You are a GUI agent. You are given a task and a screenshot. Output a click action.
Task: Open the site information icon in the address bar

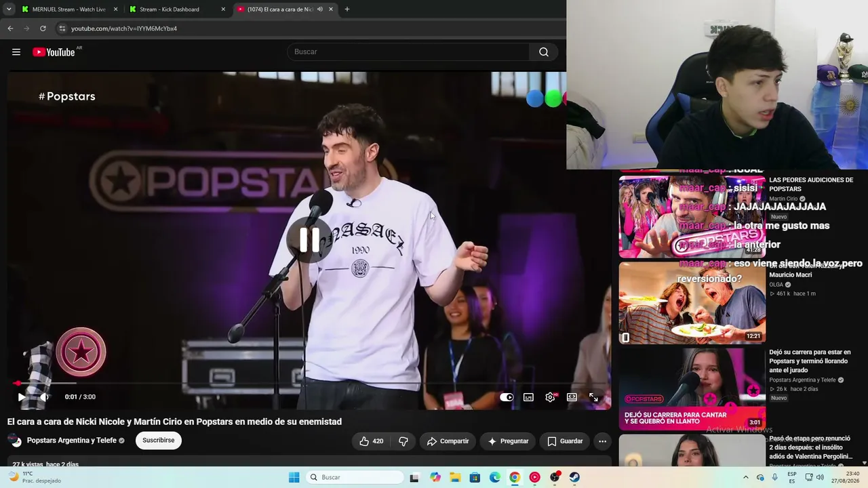coord(62,28)
